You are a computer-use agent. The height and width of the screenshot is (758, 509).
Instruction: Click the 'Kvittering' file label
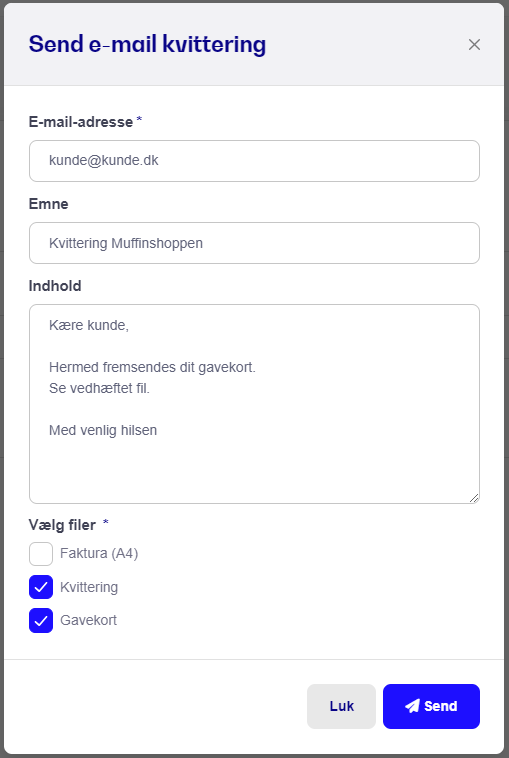click(x=89, y=587)
